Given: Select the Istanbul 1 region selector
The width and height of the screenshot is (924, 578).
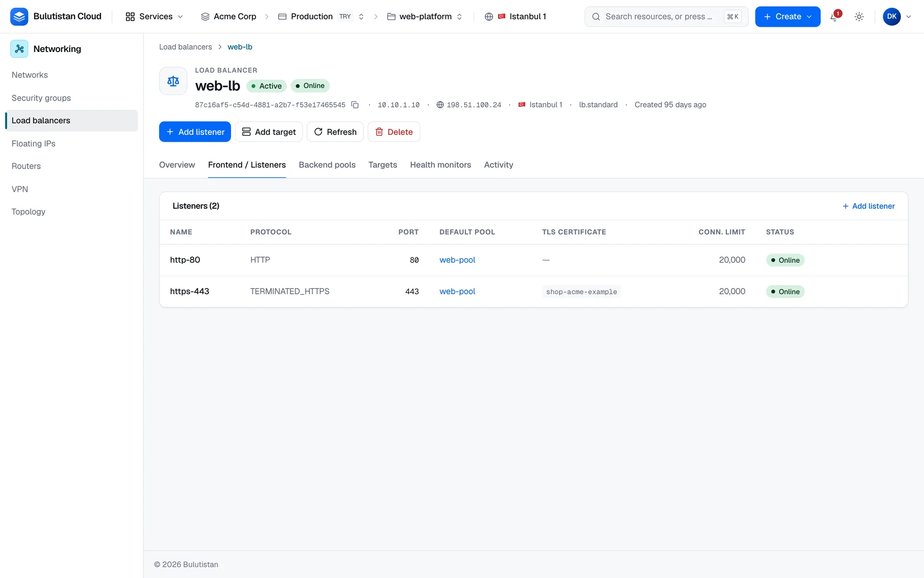Looking at the screenshot, I should (x=515, y=16).
